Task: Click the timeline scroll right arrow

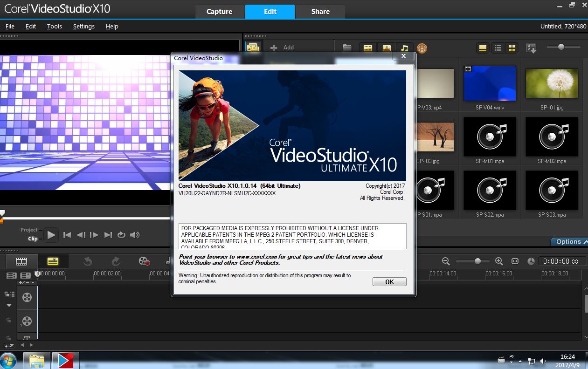Action: [31, 345]
